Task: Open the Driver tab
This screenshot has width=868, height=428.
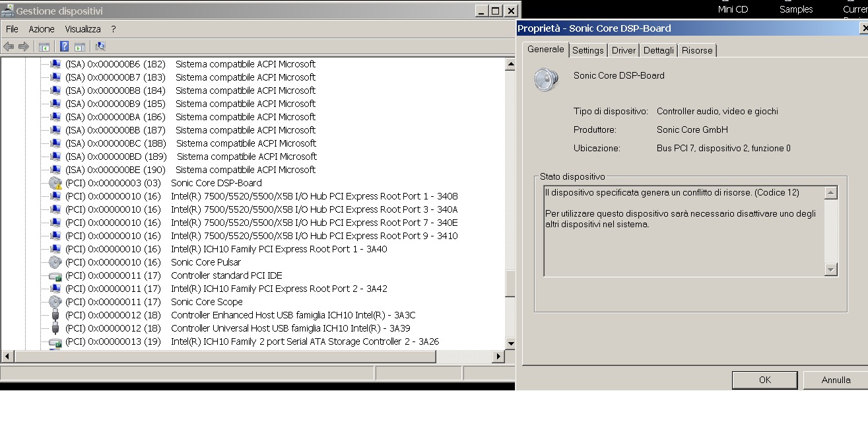Action: [624, 50]
